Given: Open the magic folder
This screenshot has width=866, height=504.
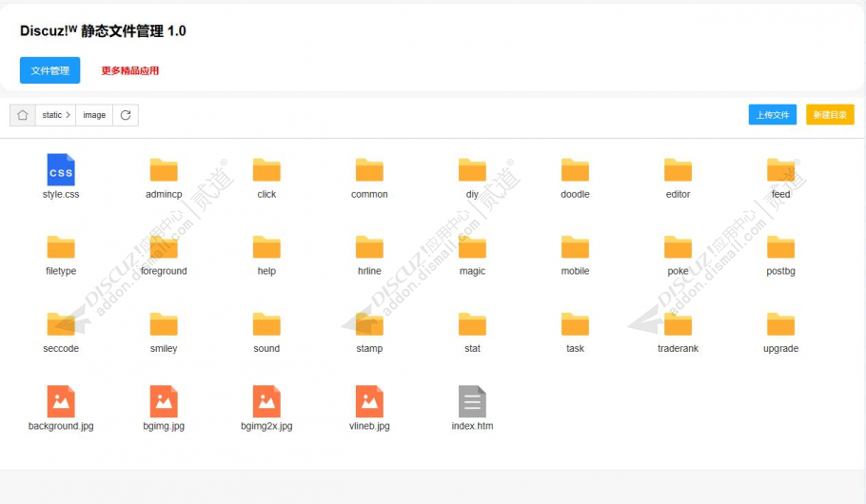Looking at the screenshot, I should pyautogui.click(x=472, y=247).
